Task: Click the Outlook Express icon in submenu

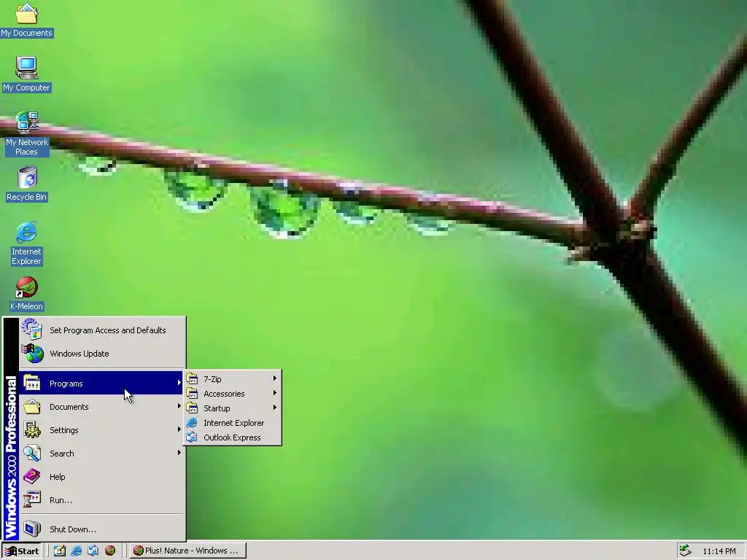Action: pos(192,437)
